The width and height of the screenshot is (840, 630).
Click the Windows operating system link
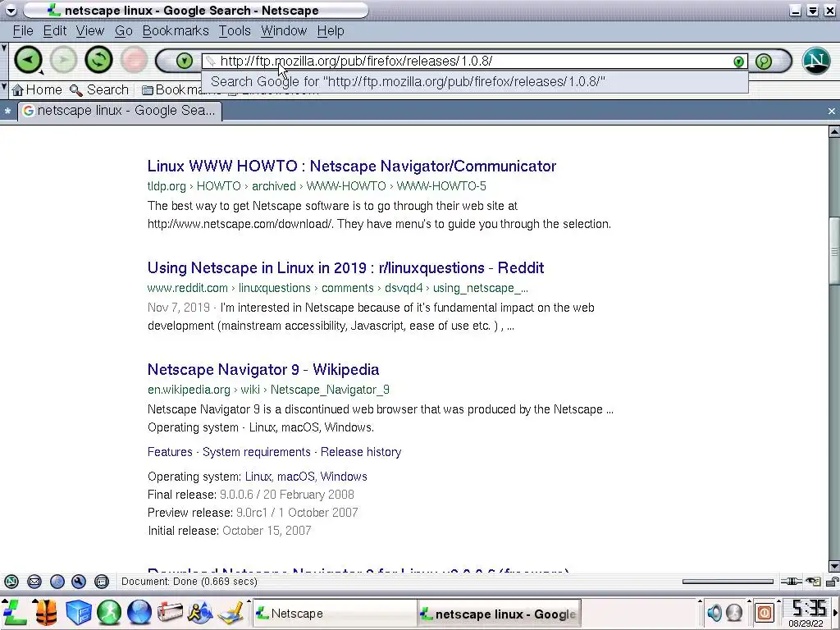pyautogui.click(x=344, y=477)
